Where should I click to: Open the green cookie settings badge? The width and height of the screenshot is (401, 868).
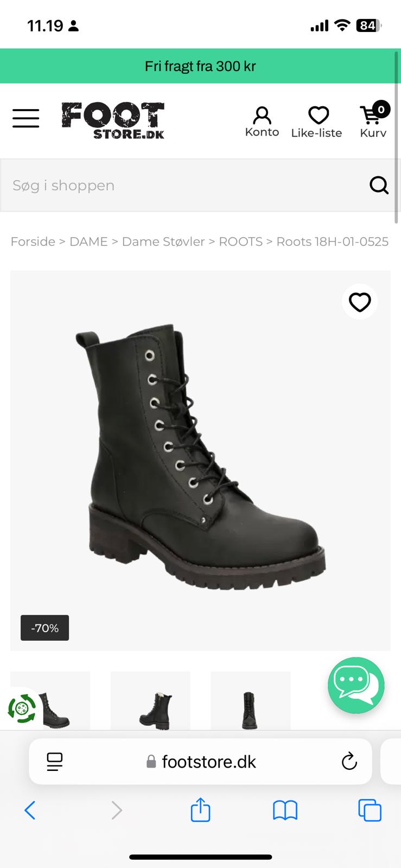point(22,708)
